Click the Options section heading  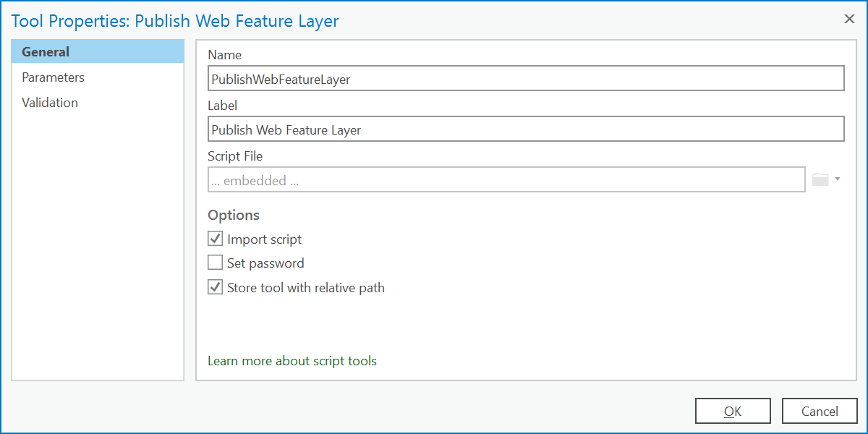coord(234,215)
